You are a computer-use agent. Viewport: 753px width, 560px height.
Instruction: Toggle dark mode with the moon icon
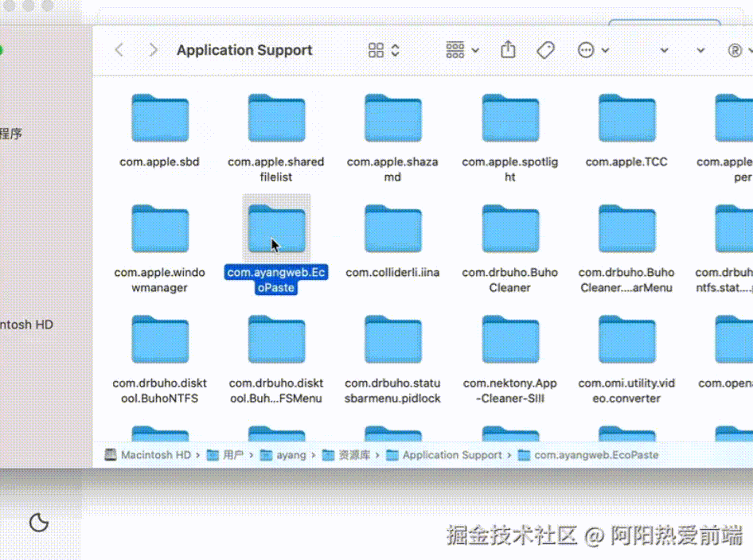pos(39,523)
